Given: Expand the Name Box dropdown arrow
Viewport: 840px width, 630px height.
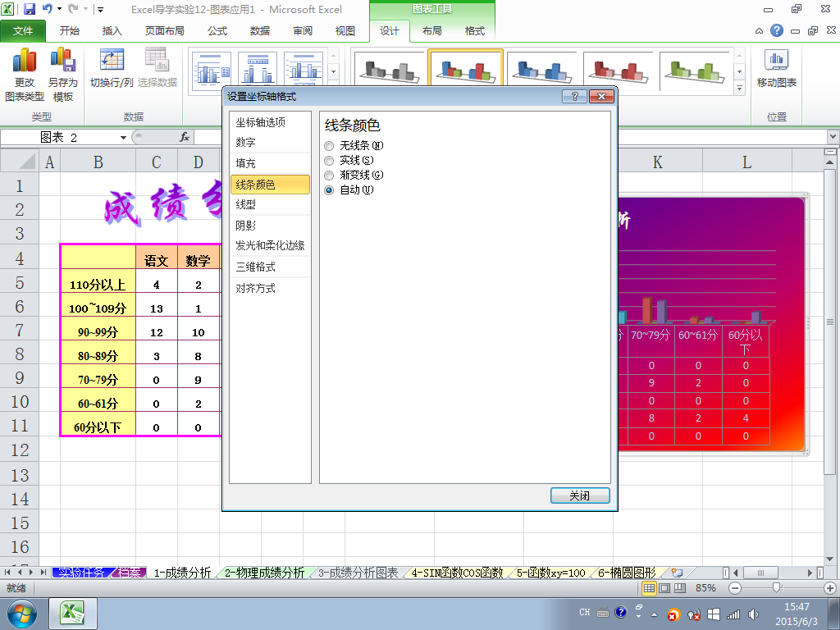Looking at the screenshot, I should [123, 138].
